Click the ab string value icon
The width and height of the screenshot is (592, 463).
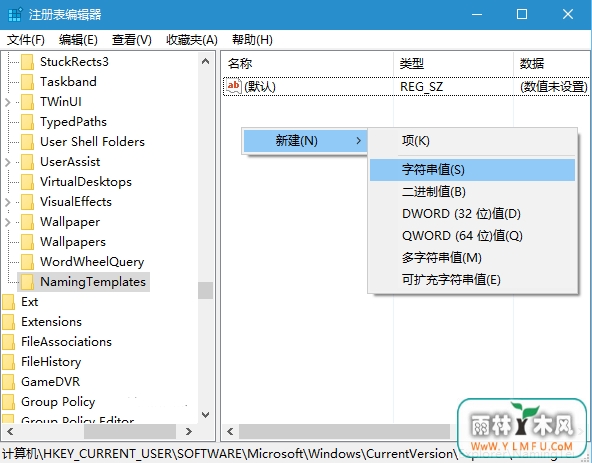234,87
